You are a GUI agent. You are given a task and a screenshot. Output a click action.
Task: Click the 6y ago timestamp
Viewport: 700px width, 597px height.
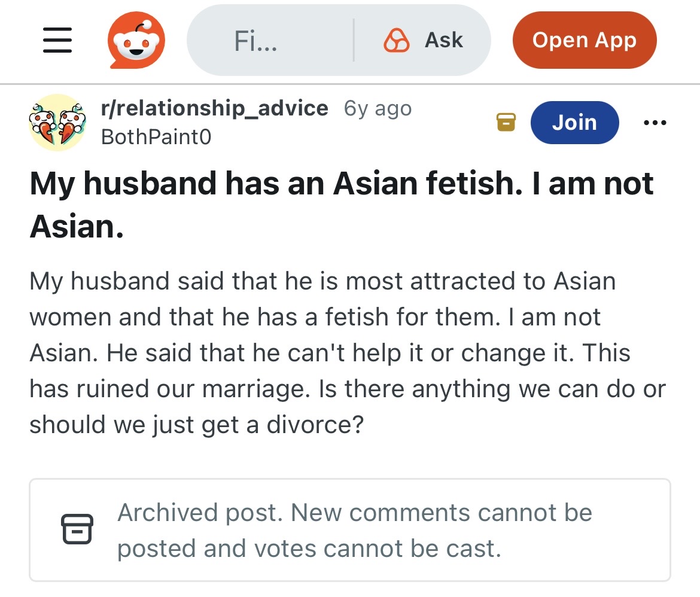(x=378, y=109)
